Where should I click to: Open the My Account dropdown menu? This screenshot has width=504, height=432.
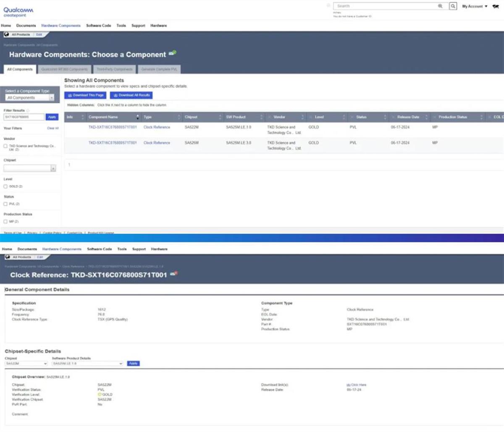pyautogui.click(x=475, y=6)
